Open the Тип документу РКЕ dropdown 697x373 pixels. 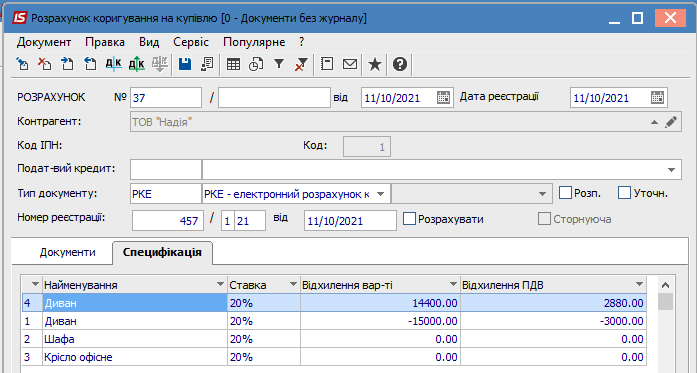pyautogui.click(x=381, y=194)
